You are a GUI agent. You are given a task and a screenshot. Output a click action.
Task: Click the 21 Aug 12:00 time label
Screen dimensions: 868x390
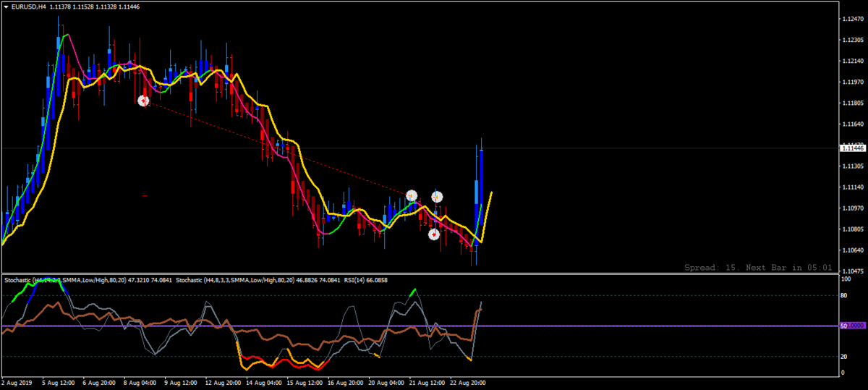[x=427, y=382]
